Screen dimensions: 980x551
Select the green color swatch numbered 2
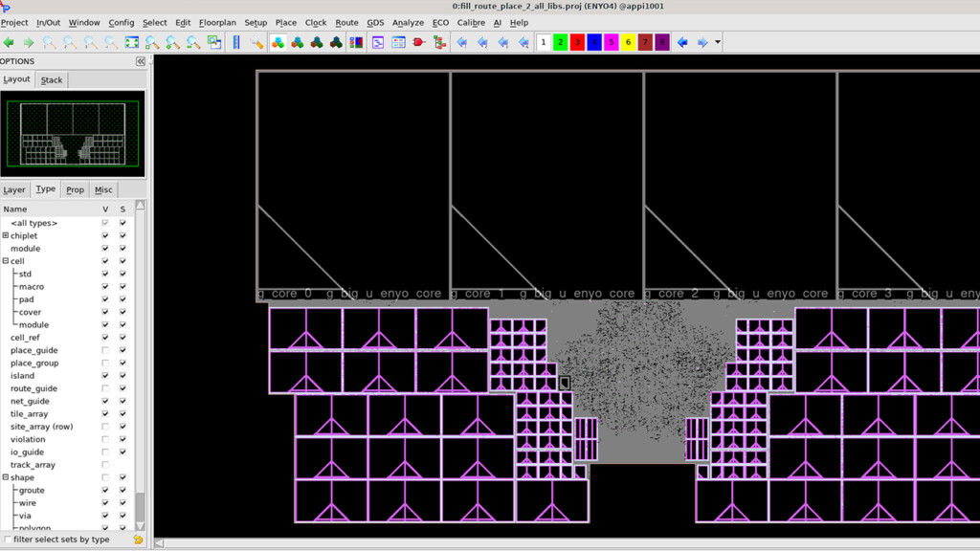(x=561, y=42)
